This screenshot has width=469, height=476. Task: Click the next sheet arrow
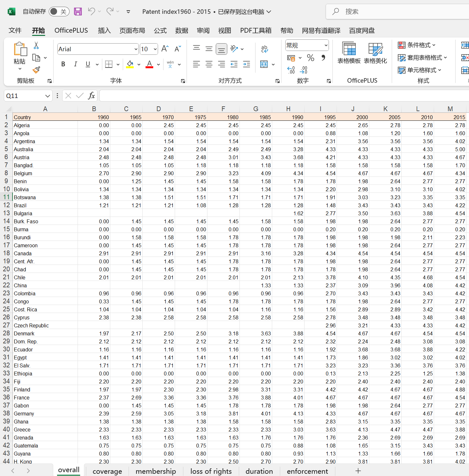pyautogui.click(x=28, y=471)
